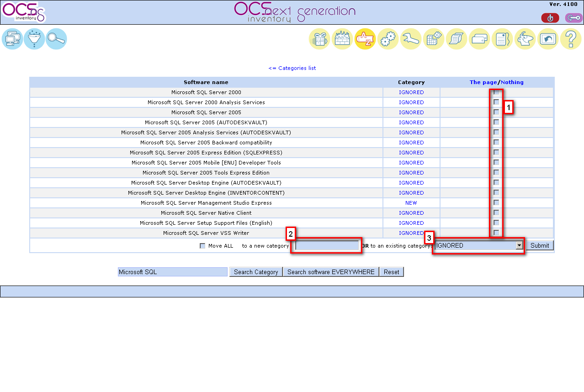584x392 pixels.
Task: Go back to Categories list link
Action: click(292, 68)
